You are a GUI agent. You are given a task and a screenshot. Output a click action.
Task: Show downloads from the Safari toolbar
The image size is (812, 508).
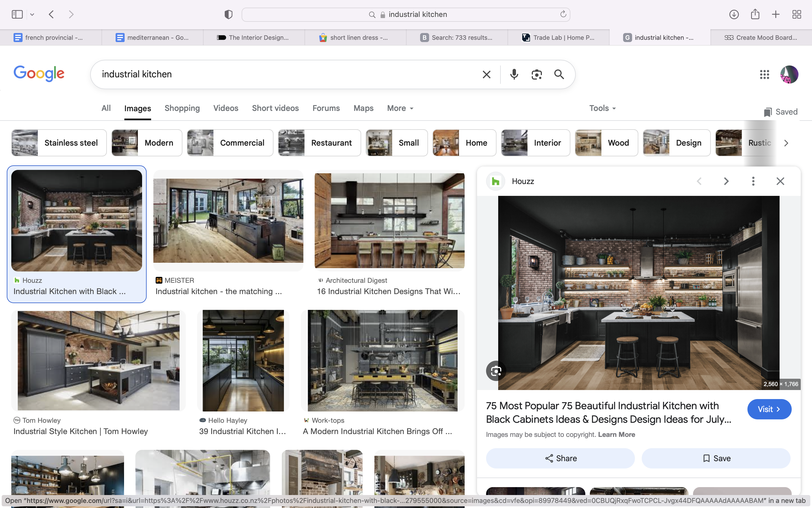(734, 14)
